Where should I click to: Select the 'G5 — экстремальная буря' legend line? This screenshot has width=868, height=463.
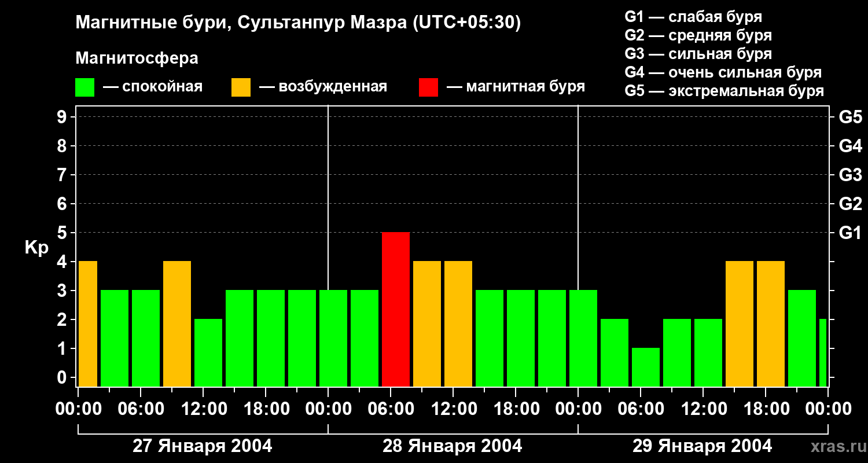pyautogui.click(x=724, y=91)
